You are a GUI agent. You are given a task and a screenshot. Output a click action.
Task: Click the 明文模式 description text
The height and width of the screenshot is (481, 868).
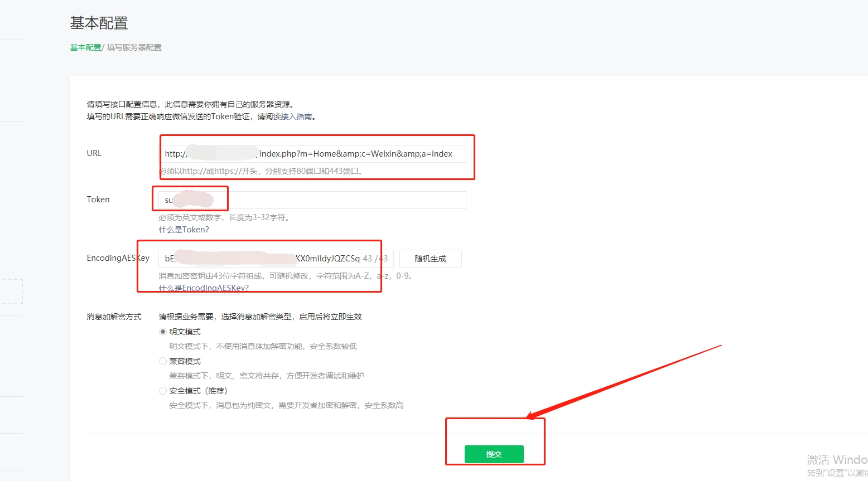263,346
